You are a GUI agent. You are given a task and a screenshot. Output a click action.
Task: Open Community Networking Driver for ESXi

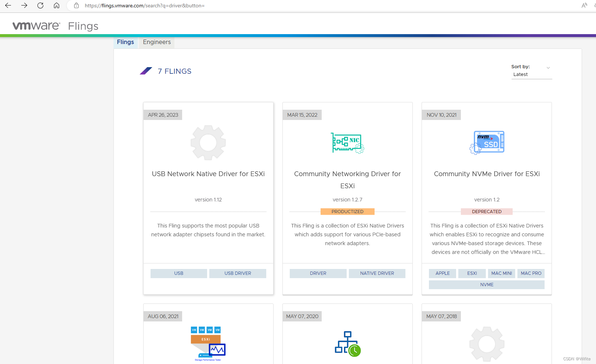coord(347,180)
